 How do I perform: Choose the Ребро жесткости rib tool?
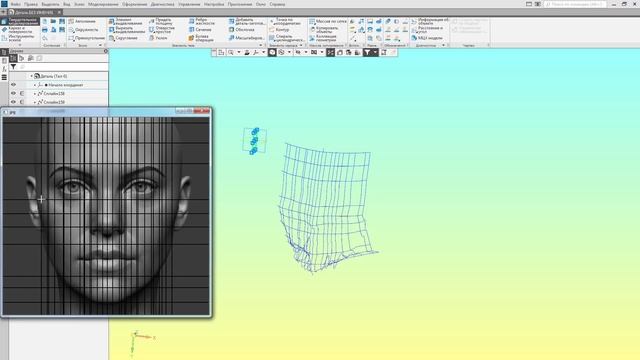[x=202, y=21]
